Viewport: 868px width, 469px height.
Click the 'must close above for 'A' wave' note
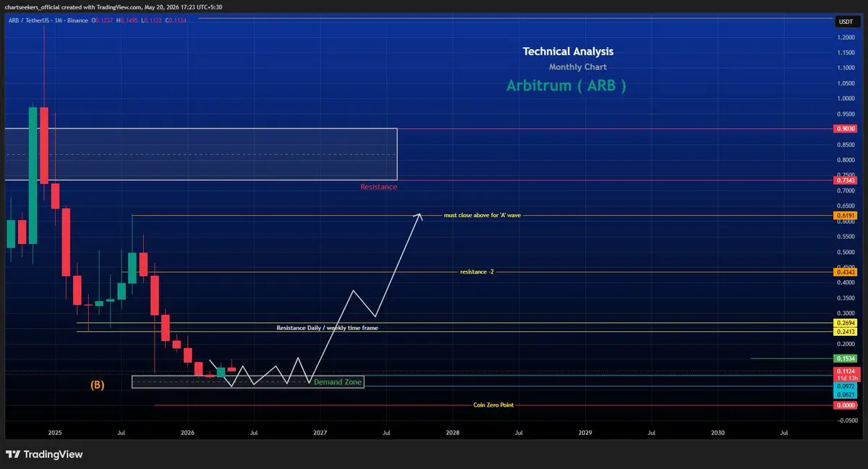[482, 216]
